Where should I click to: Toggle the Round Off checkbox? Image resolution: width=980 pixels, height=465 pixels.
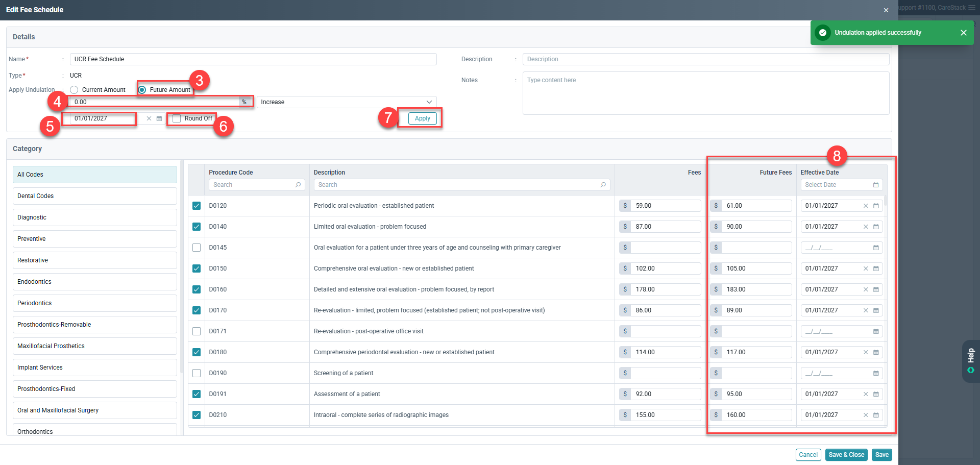tap(177, 118)
